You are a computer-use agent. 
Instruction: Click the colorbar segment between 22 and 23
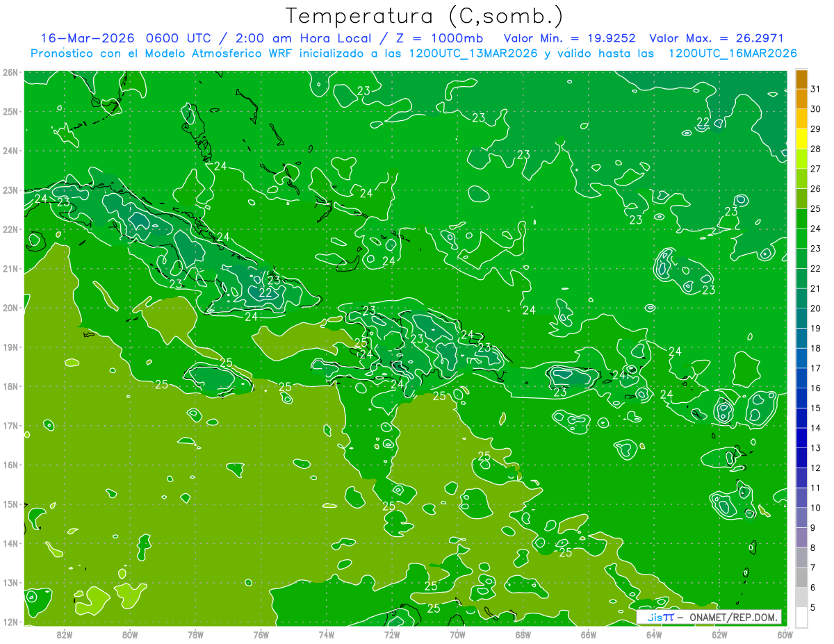(x=801, y=258)
